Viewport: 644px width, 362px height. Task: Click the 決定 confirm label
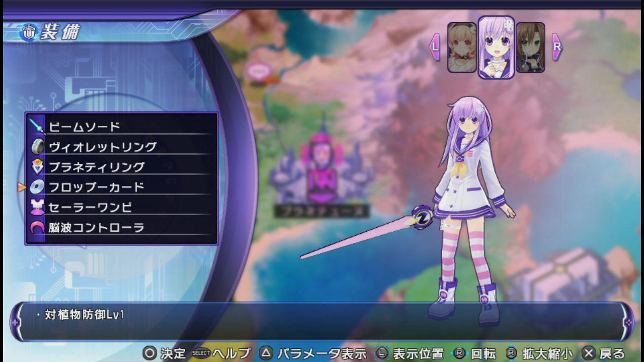pos(174,353)
